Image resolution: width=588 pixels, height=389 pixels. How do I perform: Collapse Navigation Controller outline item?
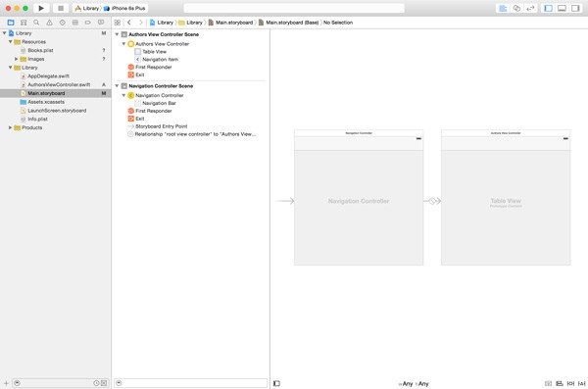pyautogui.click(x=123, y=95)
